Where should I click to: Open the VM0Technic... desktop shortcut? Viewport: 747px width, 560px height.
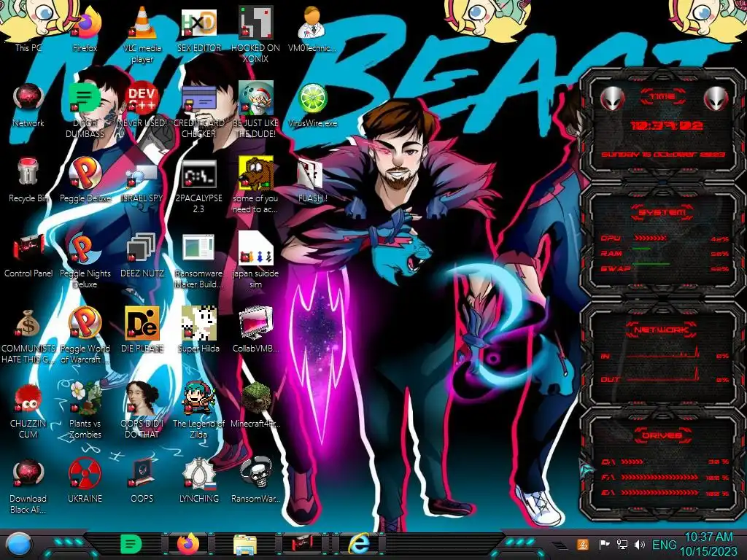click(x=312, y=29)
